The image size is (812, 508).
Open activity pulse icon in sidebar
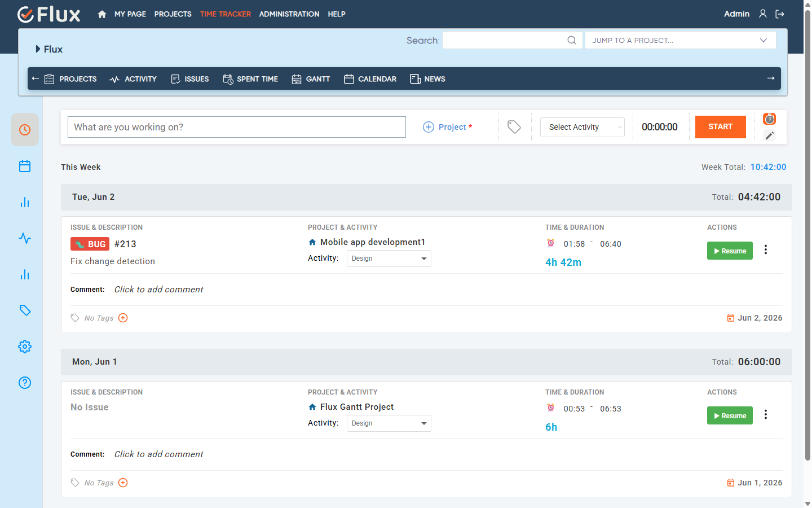(25, 238)
